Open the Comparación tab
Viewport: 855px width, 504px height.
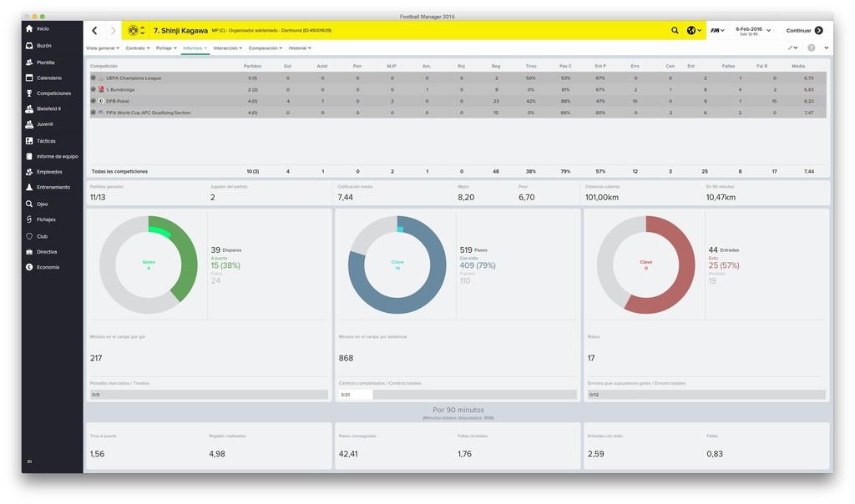coord(265,48)
